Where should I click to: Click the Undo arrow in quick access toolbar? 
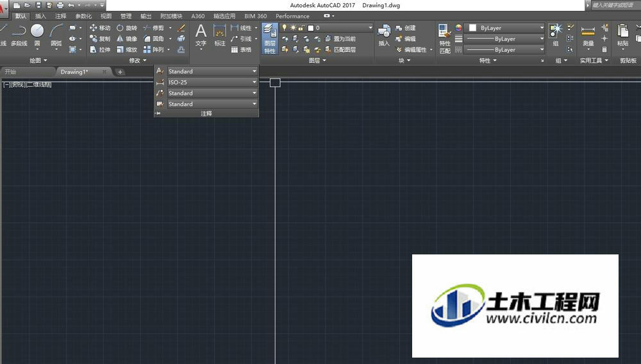click(71, 5)
